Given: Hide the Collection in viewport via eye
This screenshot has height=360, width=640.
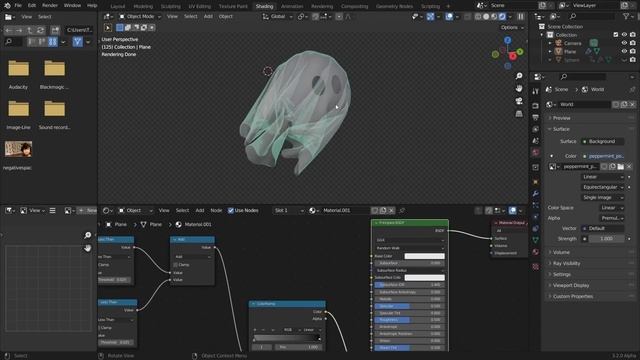Looking at the screenshot, I should 624,35.
